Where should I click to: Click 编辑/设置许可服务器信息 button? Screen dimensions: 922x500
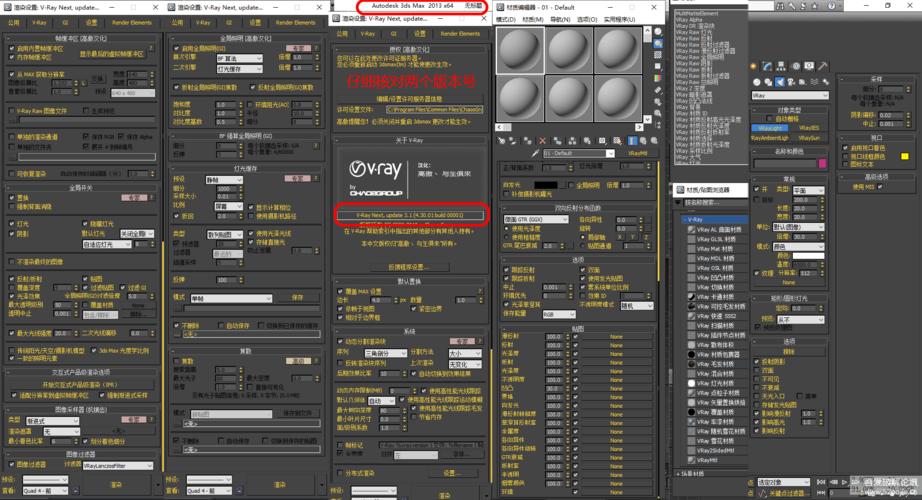(409, 98)
